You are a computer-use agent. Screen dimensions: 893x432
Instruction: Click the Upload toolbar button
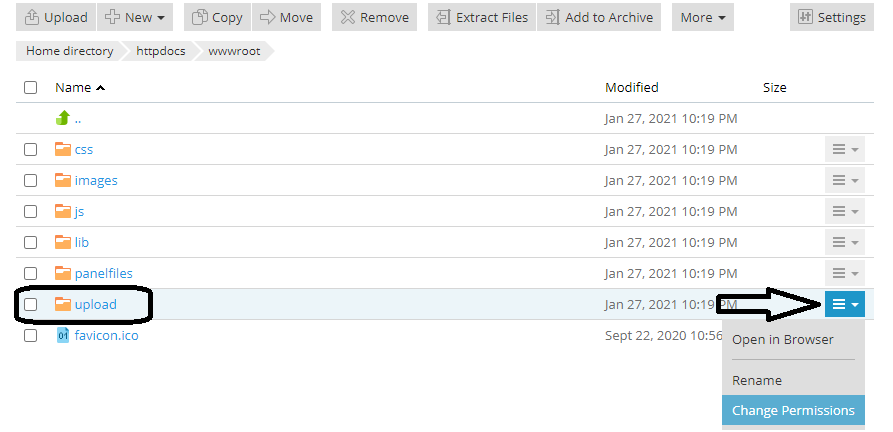pyautogui.click(x=56, y=18)
